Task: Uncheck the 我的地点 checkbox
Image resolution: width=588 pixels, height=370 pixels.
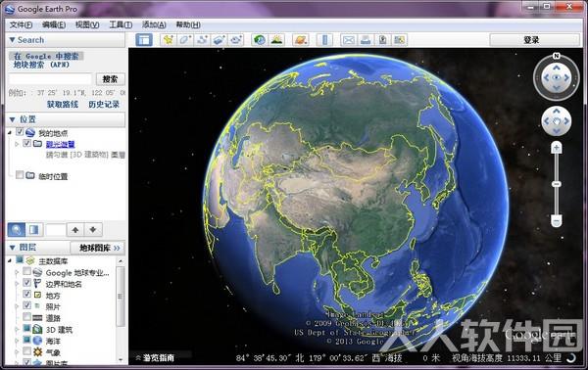Action: point(20,132)
